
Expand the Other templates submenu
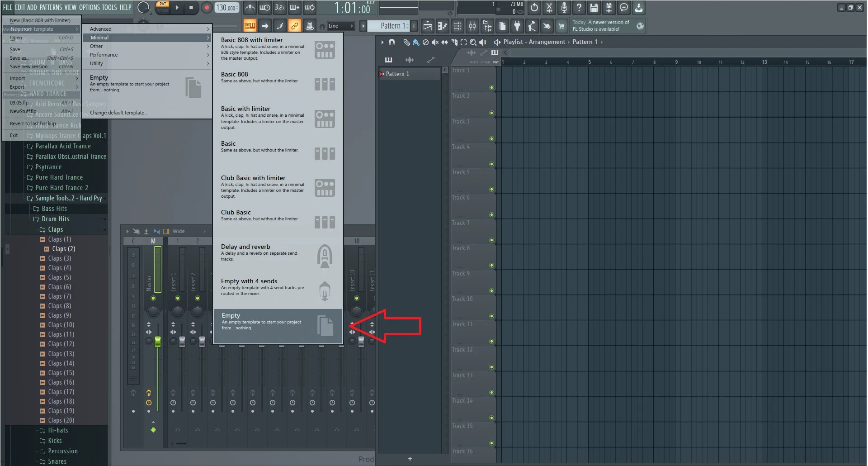147,46
